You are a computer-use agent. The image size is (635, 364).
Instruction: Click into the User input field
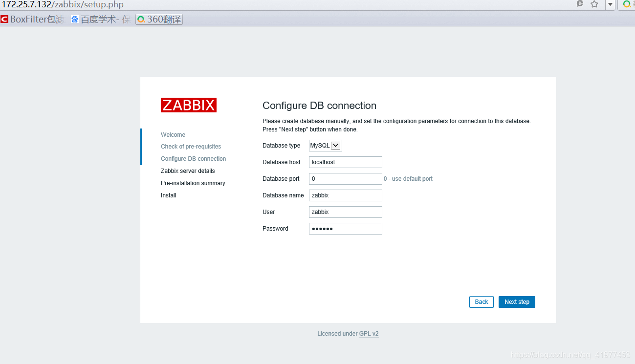coord(346,212)
